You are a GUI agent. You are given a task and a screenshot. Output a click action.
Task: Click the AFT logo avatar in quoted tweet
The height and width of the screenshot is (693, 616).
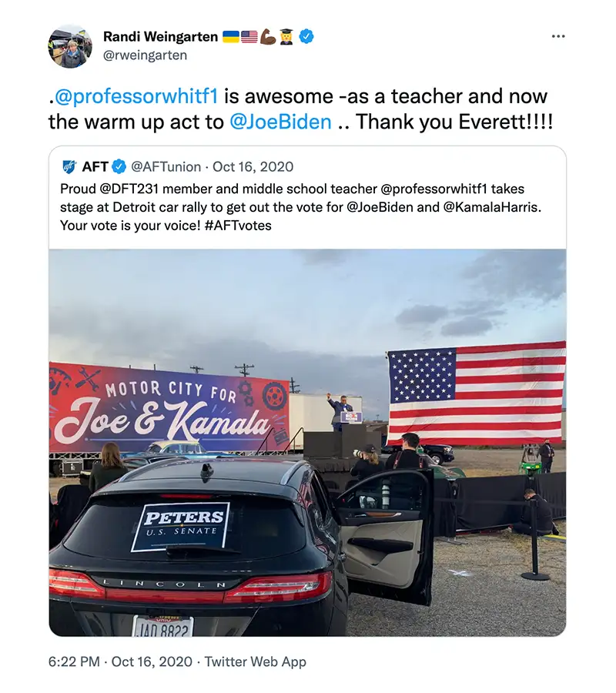pos(69,166)
